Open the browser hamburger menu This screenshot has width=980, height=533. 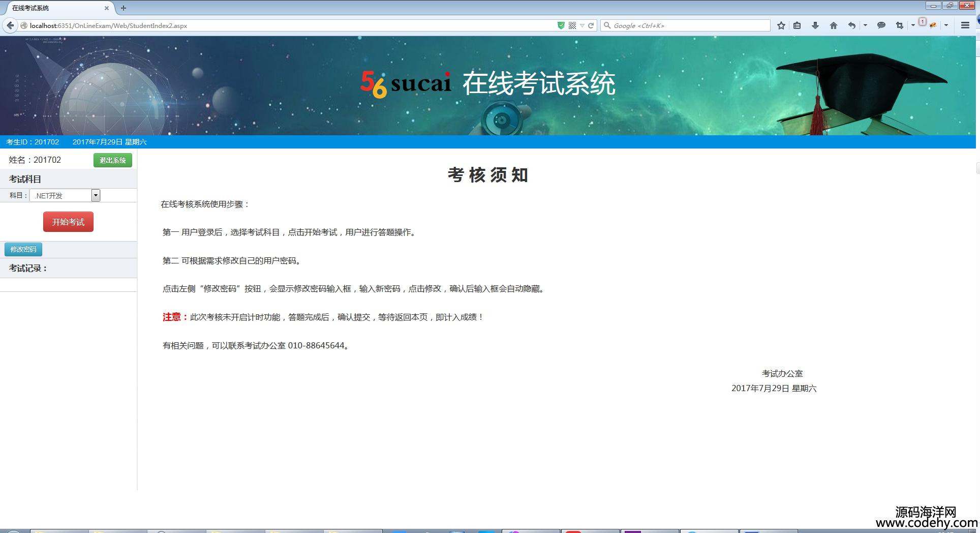pos(965,25)
